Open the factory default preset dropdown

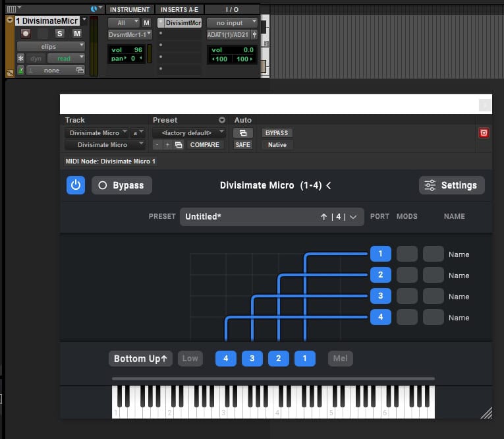(x=189, y=133)
